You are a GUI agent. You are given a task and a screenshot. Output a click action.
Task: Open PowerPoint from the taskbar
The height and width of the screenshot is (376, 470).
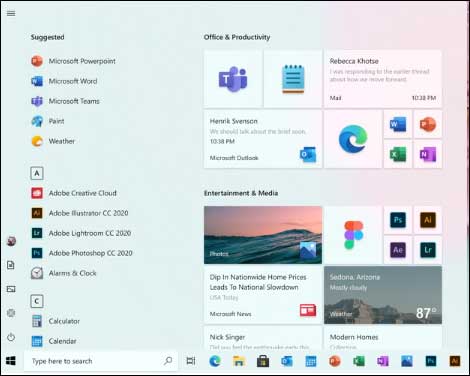pos(335,361)
